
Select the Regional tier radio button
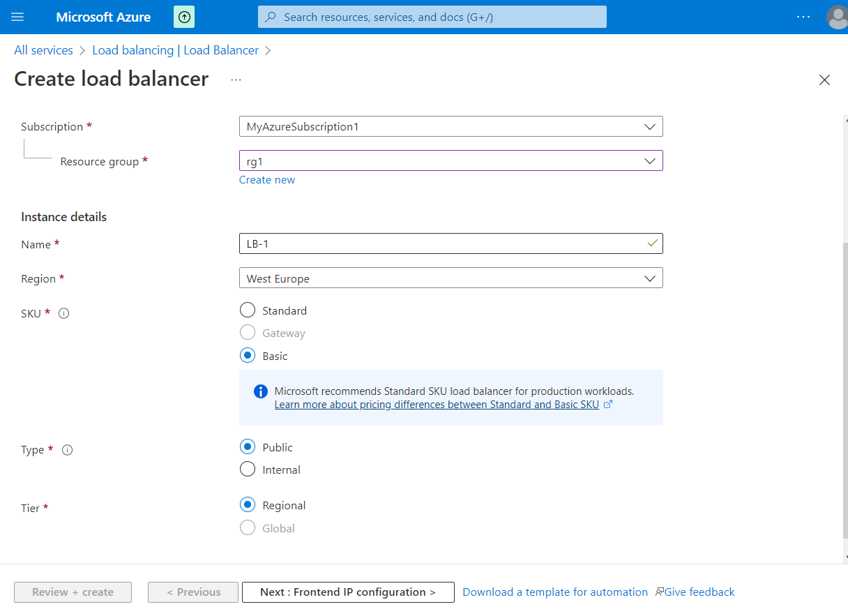pos(248,505)
